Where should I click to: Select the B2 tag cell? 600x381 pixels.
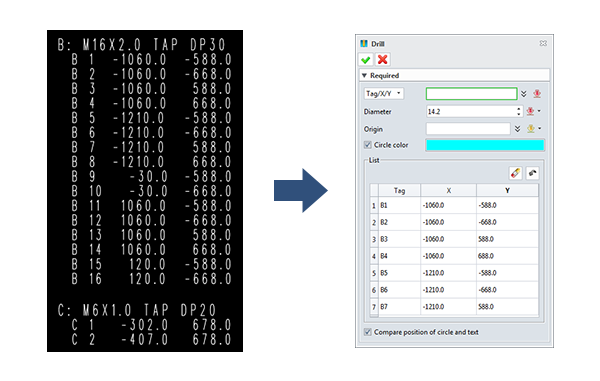(x=399, y=222)
